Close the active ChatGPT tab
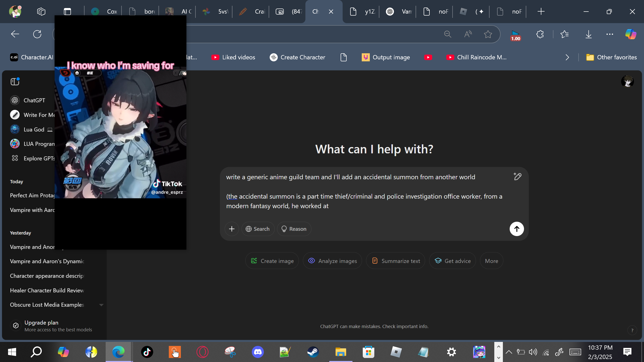This screenshot has width=644, height=362. coord(331,12)
